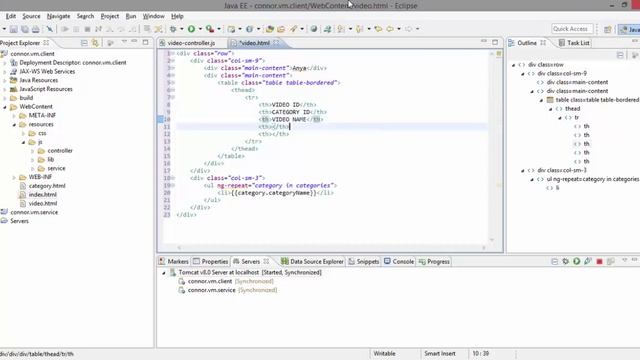
Task: Open the Source menu
Action: point(31,16)
